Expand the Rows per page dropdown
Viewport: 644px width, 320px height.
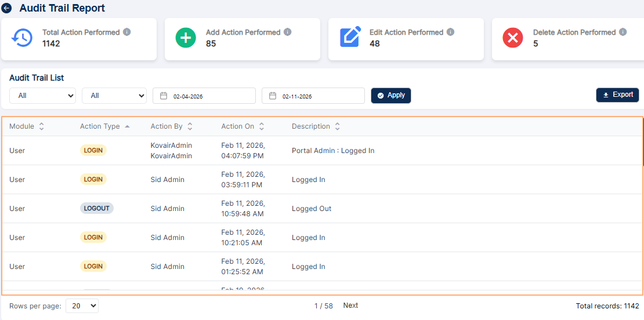point(82,306)
